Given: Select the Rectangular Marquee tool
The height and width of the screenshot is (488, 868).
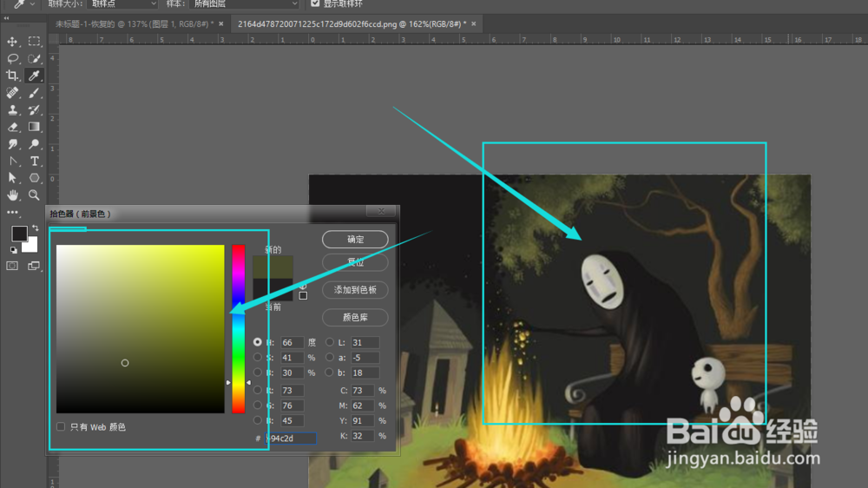Looking at the screenshot, I should point(34,42).
